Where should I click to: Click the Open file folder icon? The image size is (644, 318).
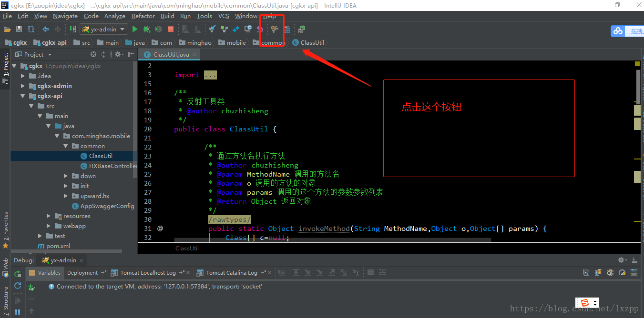pyautogui.click(x=7, y=29)
